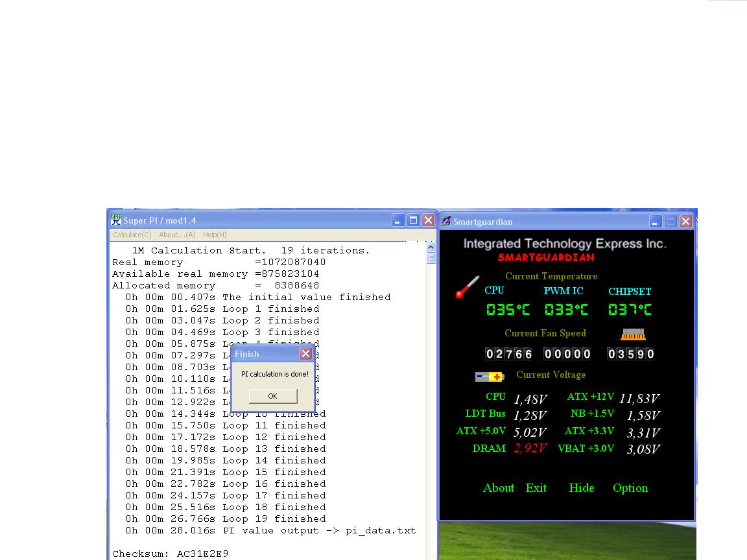Close the Smartguardian window

coord(685,222)
